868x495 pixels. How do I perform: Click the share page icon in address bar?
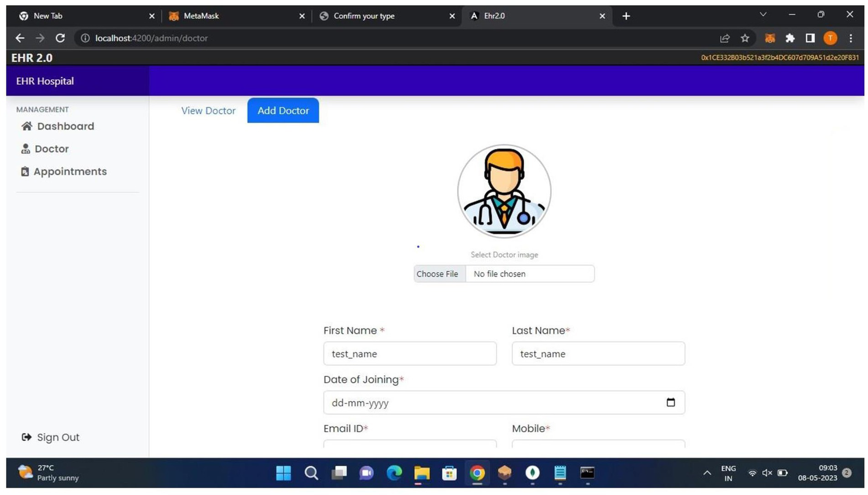(724, 38)
